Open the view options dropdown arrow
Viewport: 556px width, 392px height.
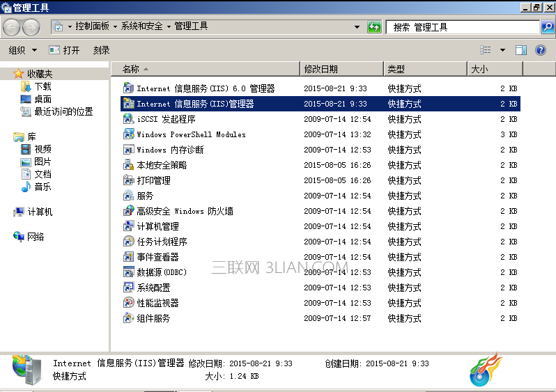coord(502,50)
